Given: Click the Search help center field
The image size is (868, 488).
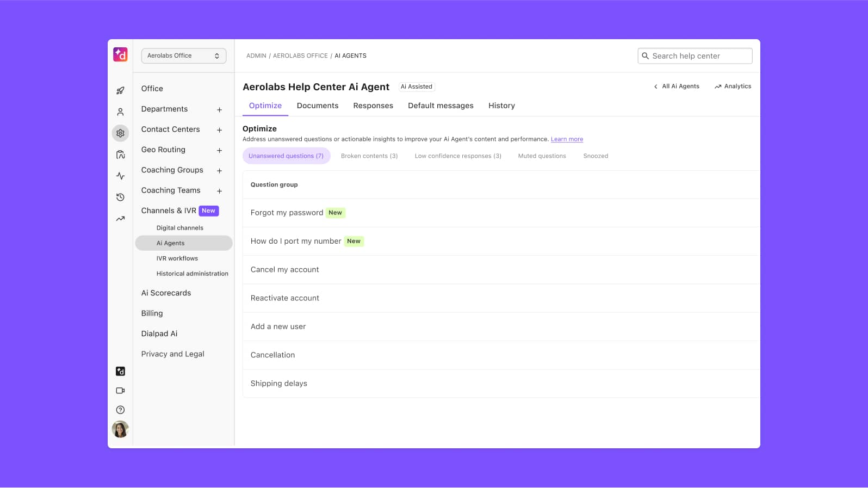Looking at the screenshot, I should click(x=695, y=56).
